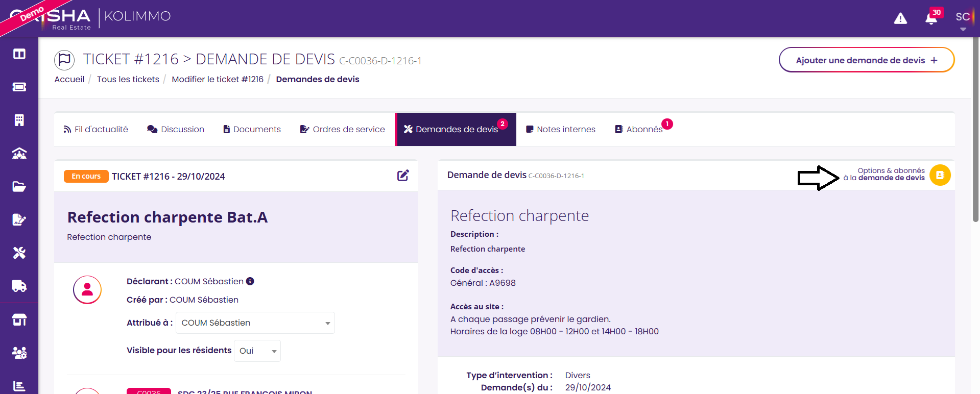Open the signed contract icon in the sidebar
The width and height of the screenshot is (980, 394).
[x=19, y=220]
